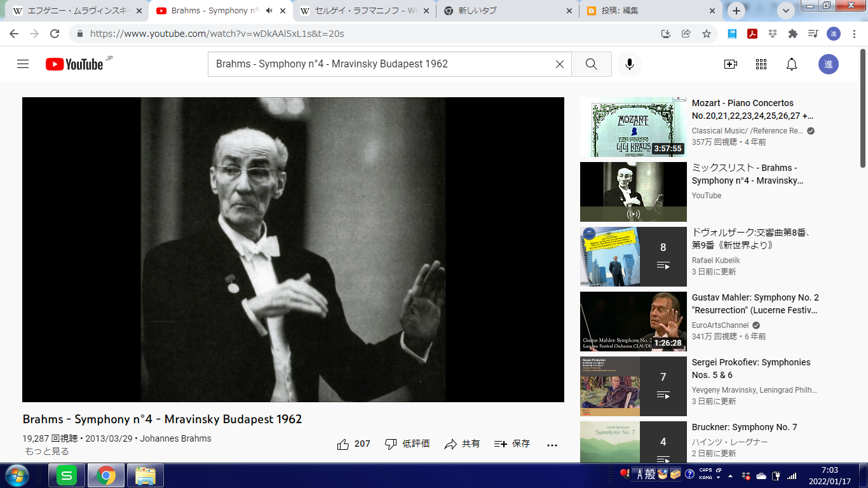Open the green S app on taskbar
Viewport: 868px width, 488px height.
pyautogui.click(x=67, y=475)
